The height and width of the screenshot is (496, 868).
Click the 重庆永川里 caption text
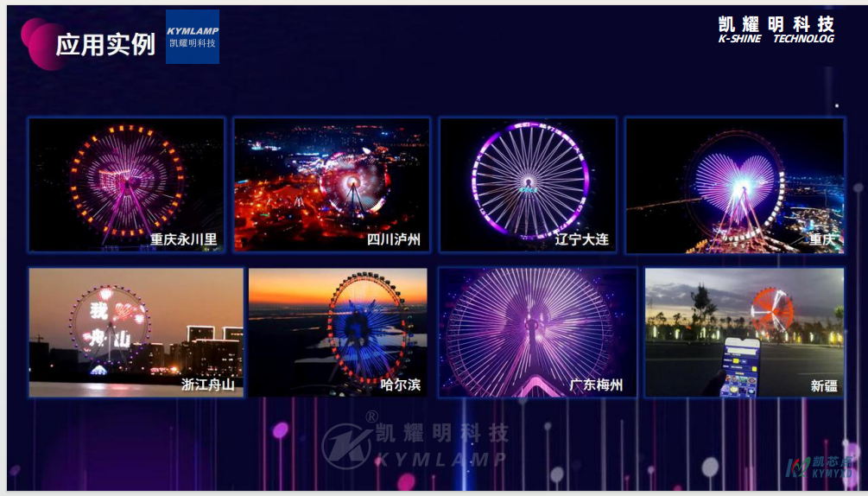(184, 239)
